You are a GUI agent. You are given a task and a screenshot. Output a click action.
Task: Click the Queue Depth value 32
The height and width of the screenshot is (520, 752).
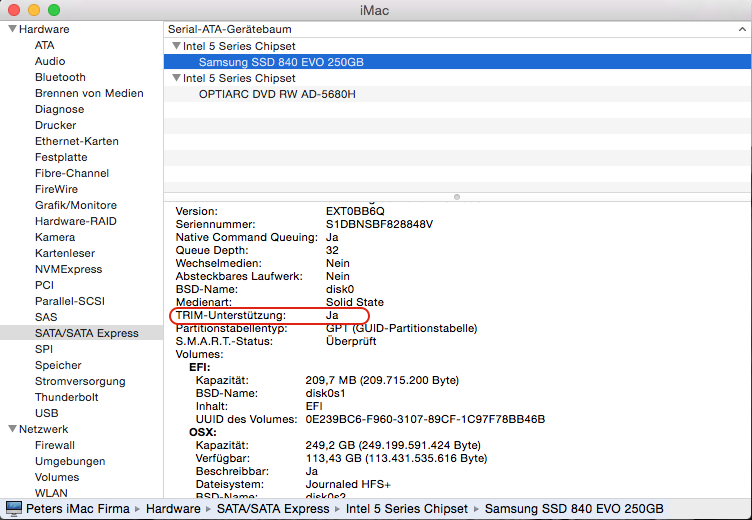(332, 250)
